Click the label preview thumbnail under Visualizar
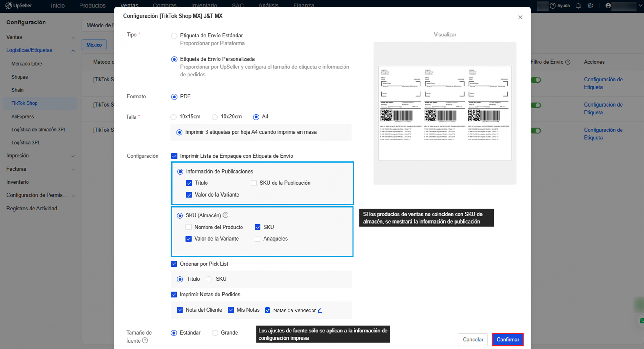The height and width of the screenshot is (349, 644). point(445,113)
